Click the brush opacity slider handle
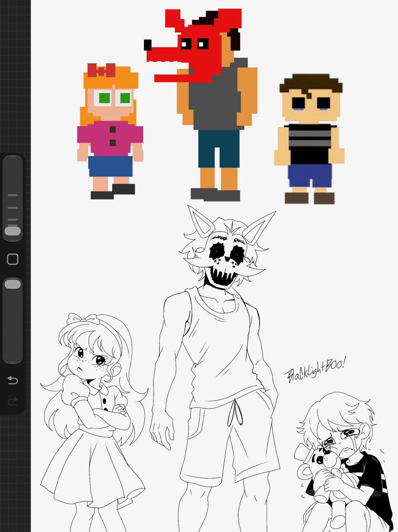This screenshot has width=398, height=532. click(13, 284)
